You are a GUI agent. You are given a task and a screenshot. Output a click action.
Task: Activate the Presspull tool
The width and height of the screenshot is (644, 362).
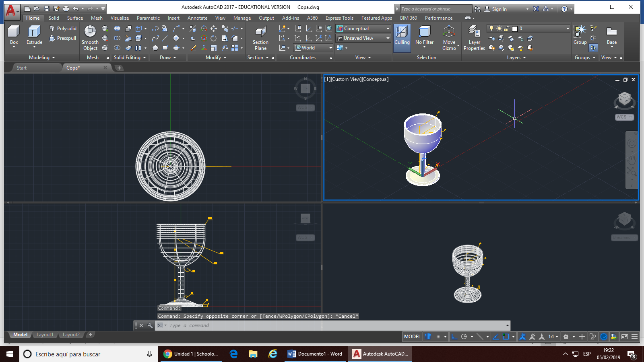(x=63, y=38)
